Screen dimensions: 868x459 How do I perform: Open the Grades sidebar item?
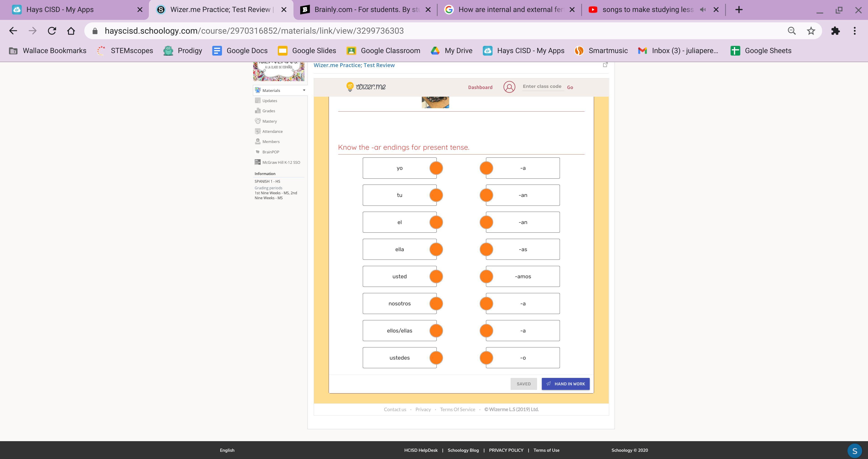tap(269, 111)
